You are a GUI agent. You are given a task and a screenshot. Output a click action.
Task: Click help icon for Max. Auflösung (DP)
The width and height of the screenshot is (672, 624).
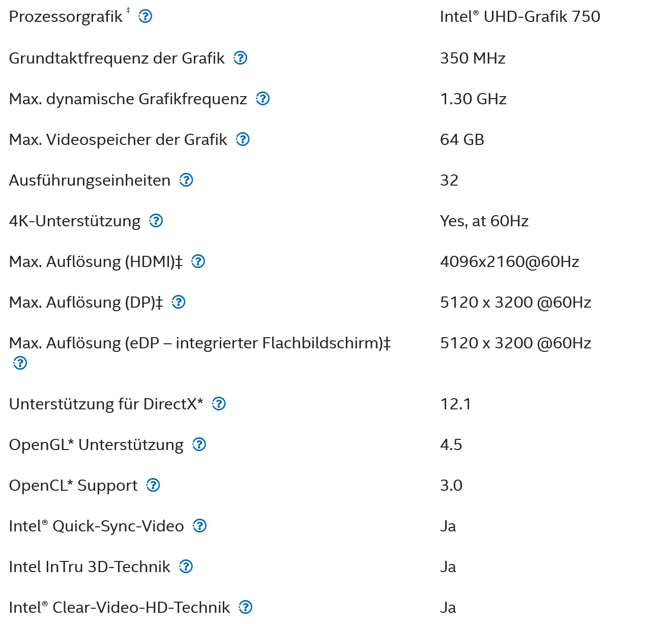[179, 302]
